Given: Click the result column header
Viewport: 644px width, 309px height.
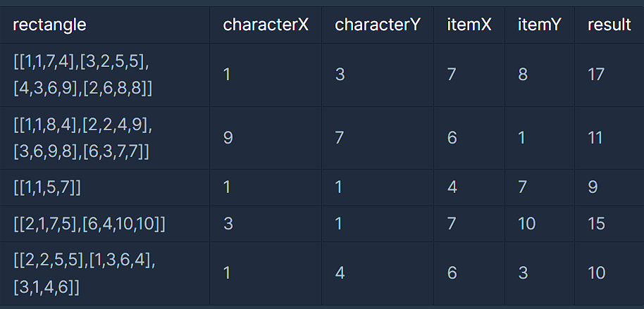Looking at the screenshot, I should (609, 25).
